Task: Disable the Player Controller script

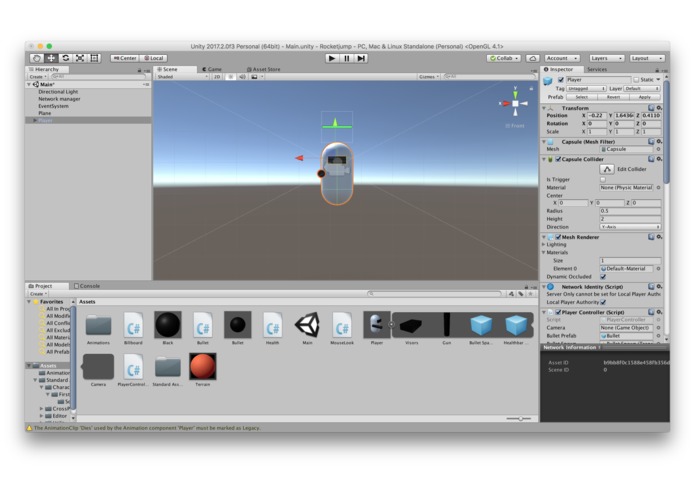Action: pyautogui.click(x=558, y=312)
